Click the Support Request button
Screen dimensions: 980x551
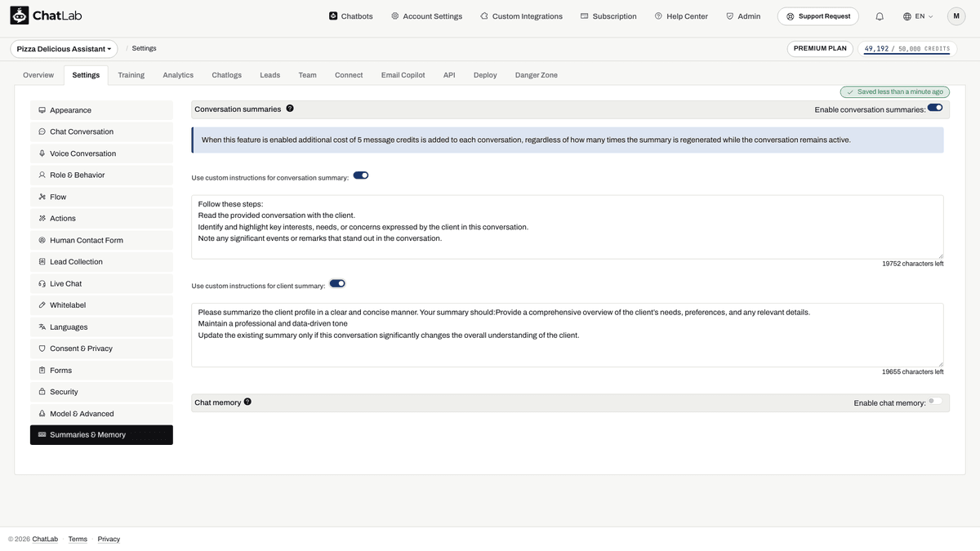[818, 16]
